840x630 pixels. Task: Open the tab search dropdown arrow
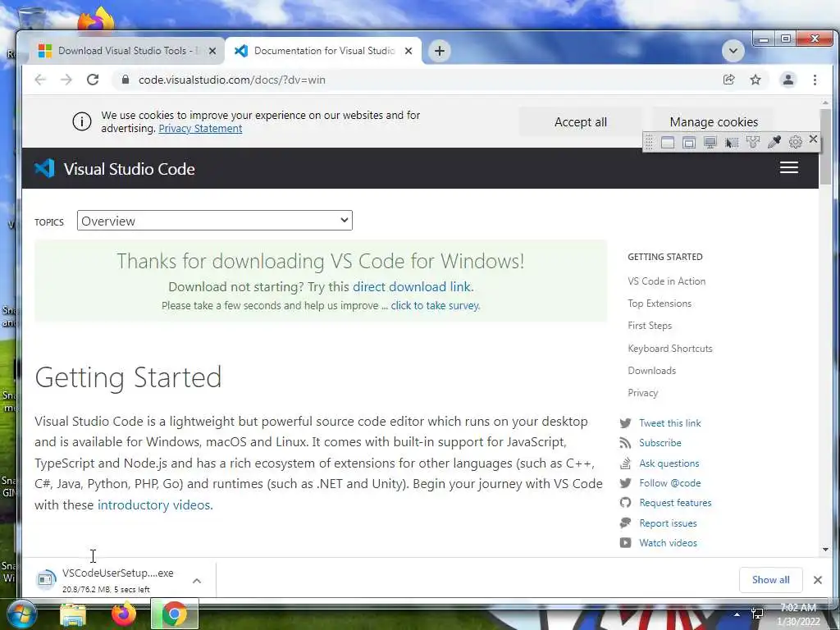(x=733, y=51)
